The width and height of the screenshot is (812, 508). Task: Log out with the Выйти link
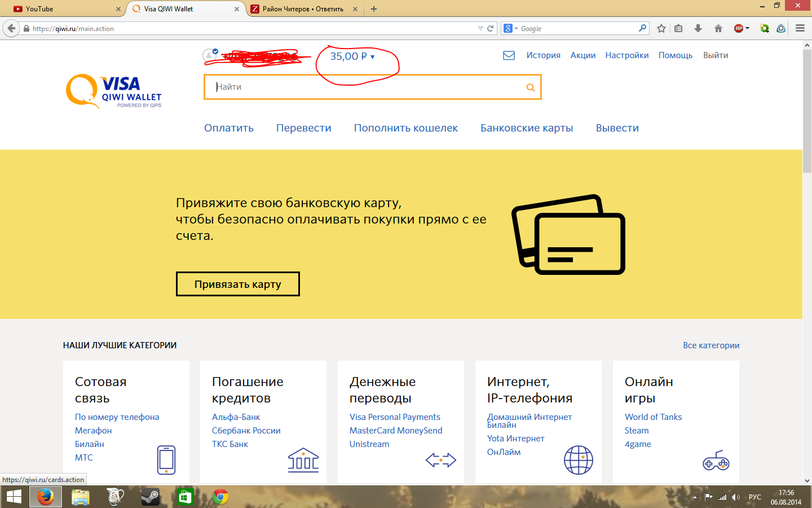(716, 55)
